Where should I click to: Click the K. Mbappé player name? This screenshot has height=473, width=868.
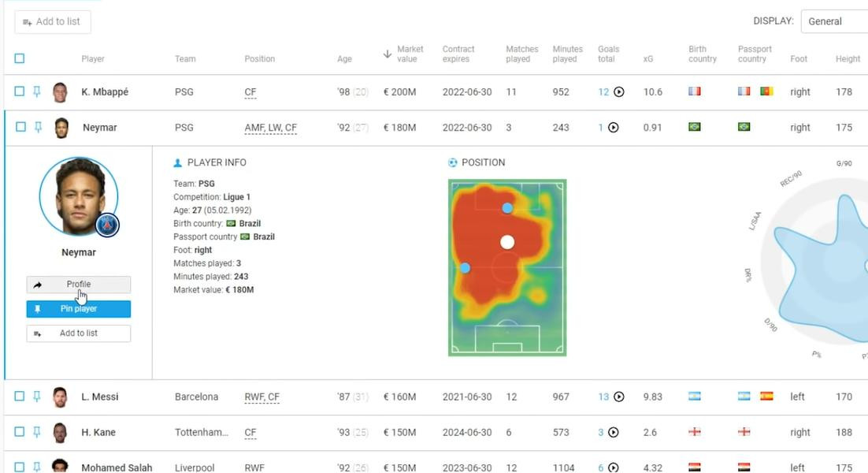pyautogui.click(x=105, y=92)
